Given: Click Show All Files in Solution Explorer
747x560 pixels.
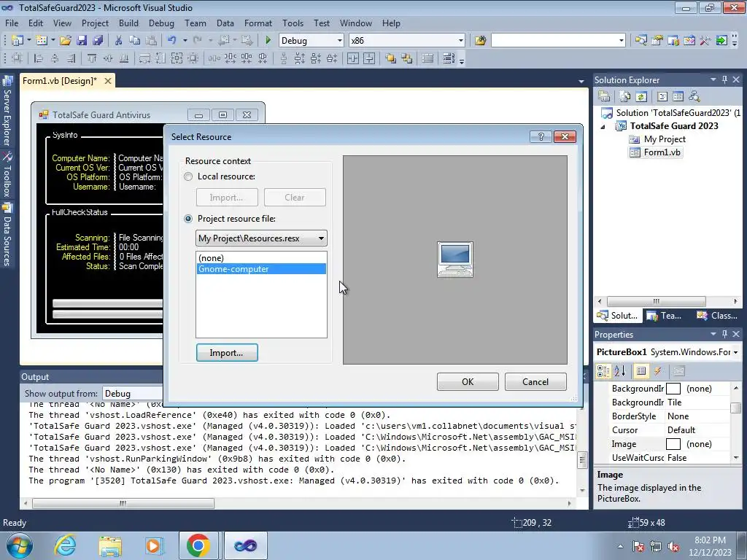Looking at the screenshot, I should point(625,97).
